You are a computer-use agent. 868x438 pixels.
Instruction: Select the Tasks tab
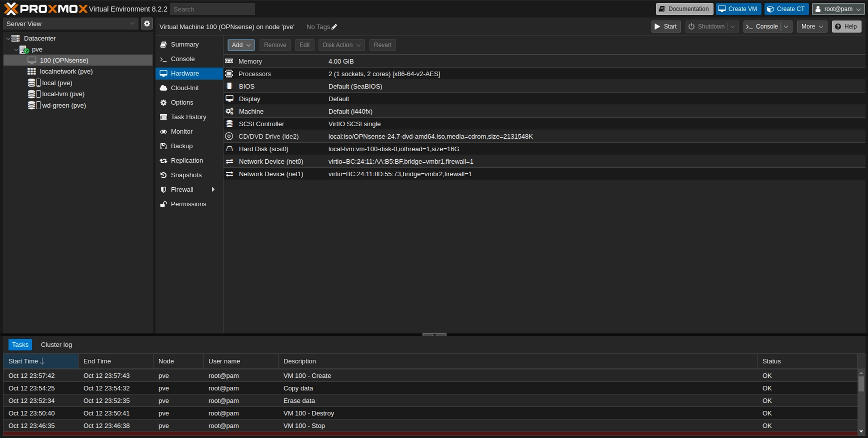(x=20, y=345)
